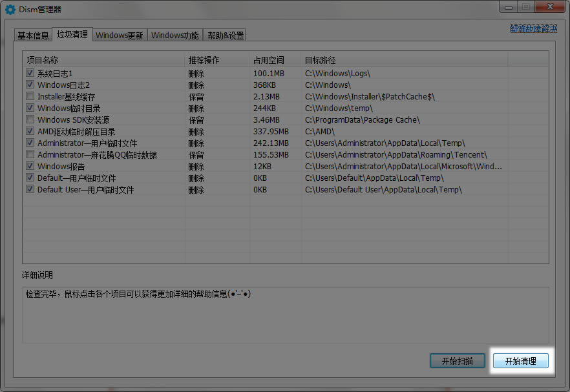The height and width of the screenshot is (392, 570).
Task: Check the Windows SDK安装源 checkbox
Action: 30,119
